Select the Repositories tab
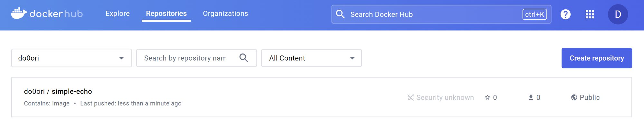Image resolution: width=644 pixels, height=119 pixels. pos(166,14)
